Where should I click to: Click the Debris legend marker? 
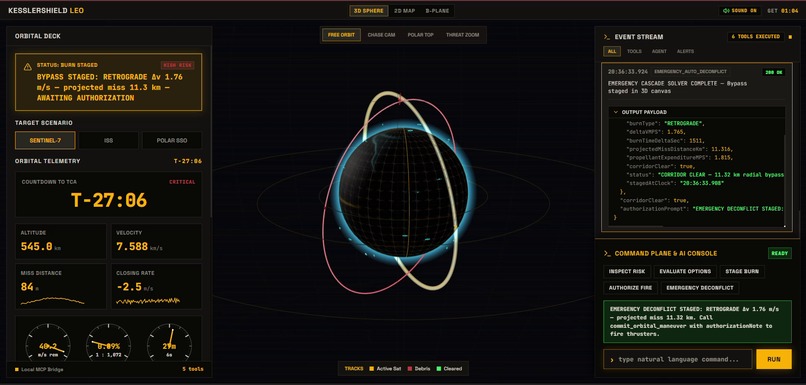tap(410, 369)
